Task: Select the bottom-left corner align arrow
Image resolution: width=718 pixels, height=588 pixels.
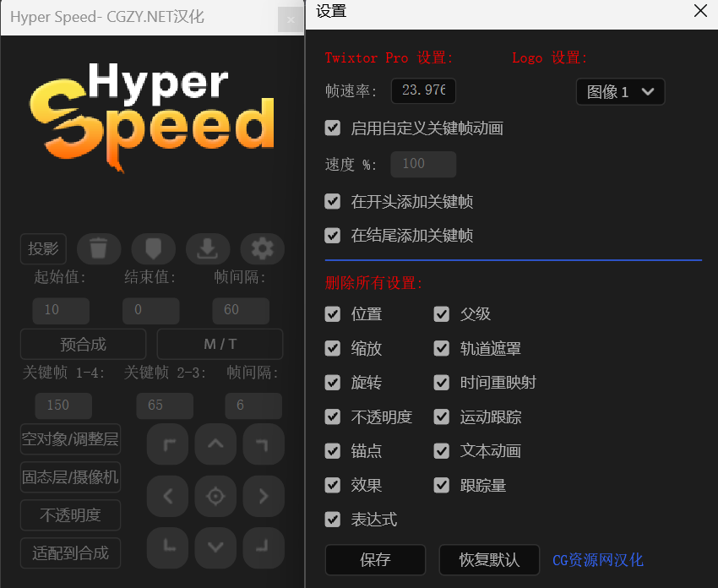Action: 167,547
